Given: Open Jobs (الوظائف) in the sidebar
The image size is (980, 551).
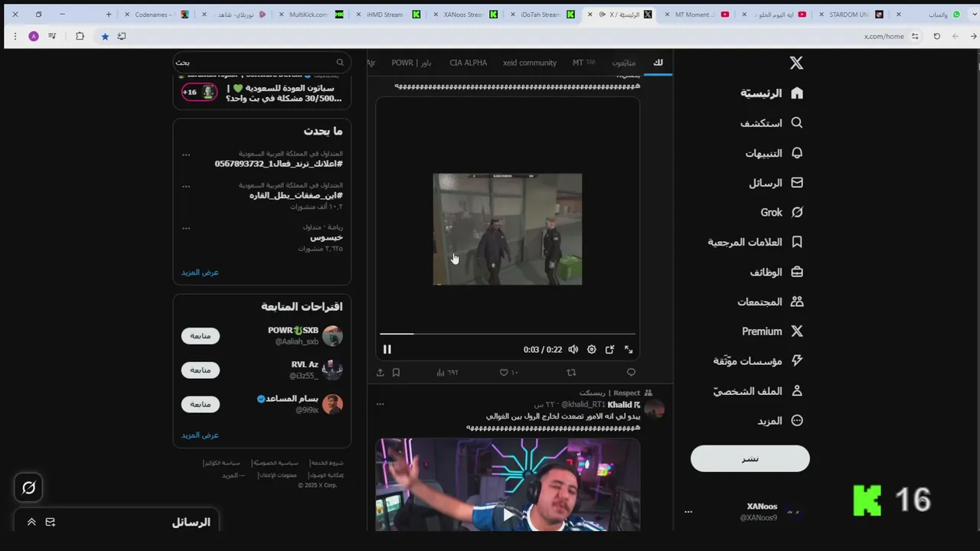Looking at the screenshot, I should click(x=776, y=272).
